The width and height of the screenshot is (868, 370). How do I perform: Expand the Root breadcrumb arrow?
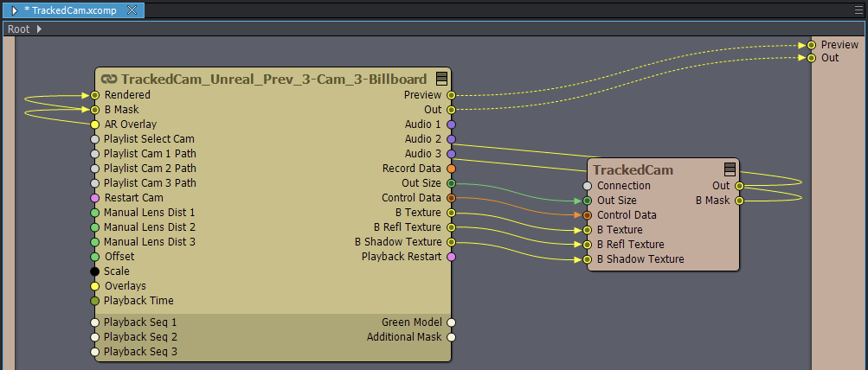point(39,29)
